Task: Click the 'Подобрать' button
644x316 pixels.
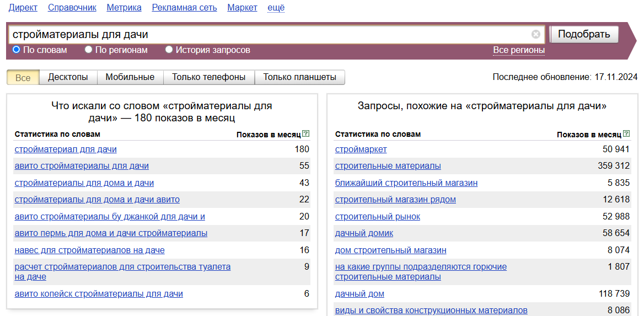Action: click(x=584, y=34)
